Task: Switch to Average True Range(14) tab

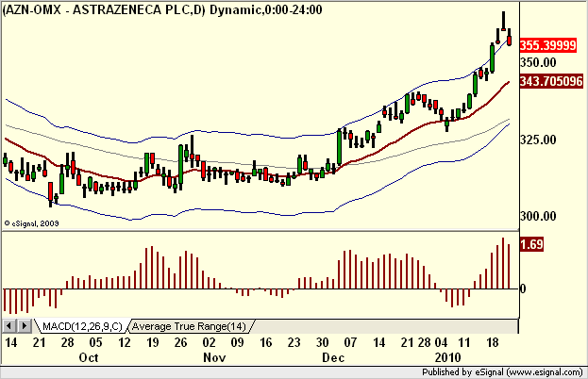Action: 189,326
